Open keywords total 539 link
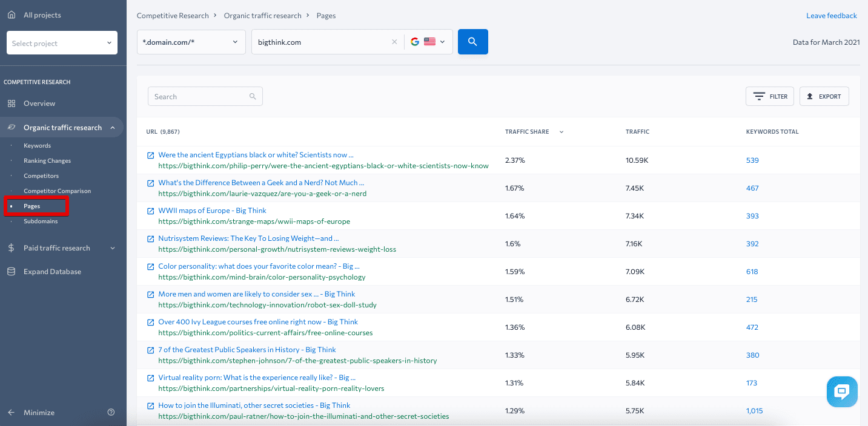868x426 pixels. point(752,160)
